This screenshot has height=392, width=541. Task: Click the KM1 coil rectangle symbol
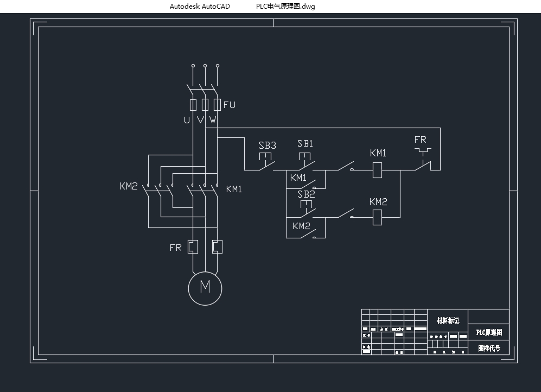click(378, 170)
